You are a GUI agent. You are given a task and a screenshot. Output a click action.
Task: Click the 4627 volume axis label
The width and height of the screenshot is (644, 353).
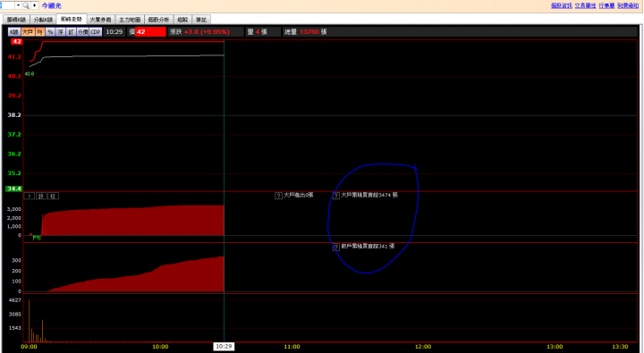coord(14,300)
